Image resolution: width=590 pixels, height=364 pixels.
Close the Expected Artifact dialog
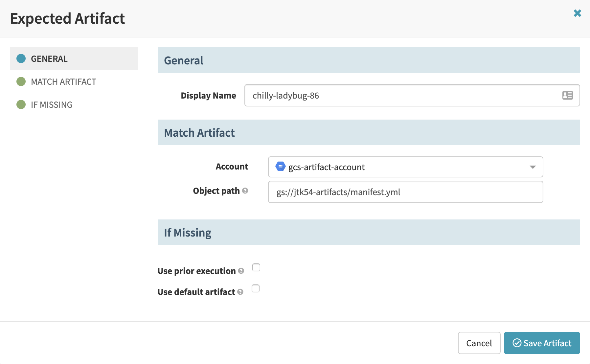577,13
